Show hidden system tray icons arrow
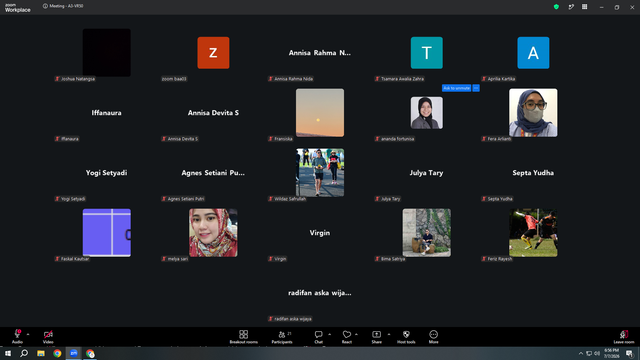Image resolution: width=640 pixels, height=360 pixels. coord(581,353)
